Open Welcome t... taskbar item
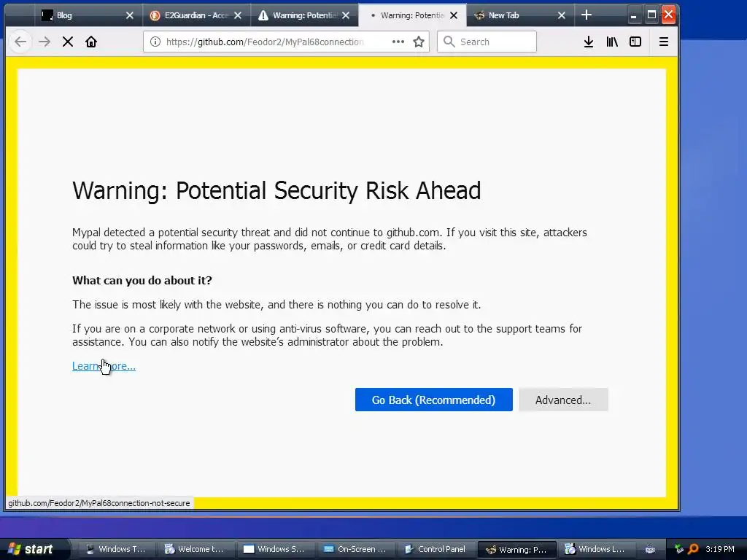 (x=196, y=549)
